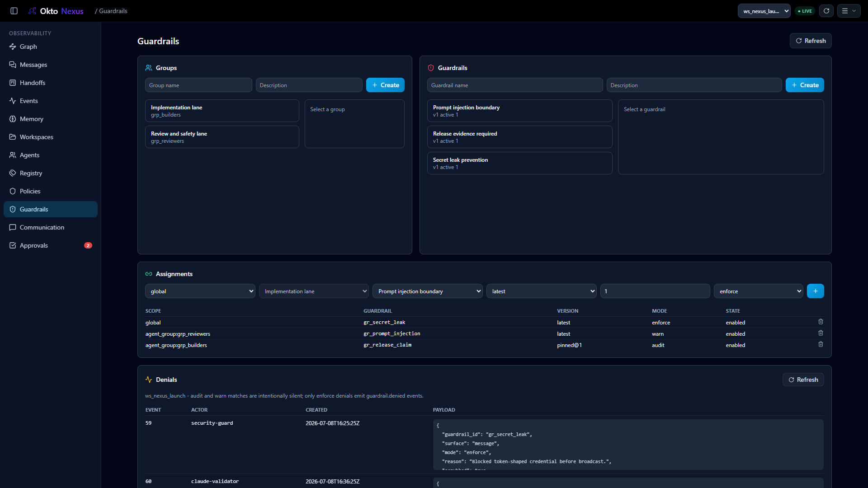
Task: Select the Prompt injection boundary guardrail
Action: pyautogui.click(x=520, y=111)
